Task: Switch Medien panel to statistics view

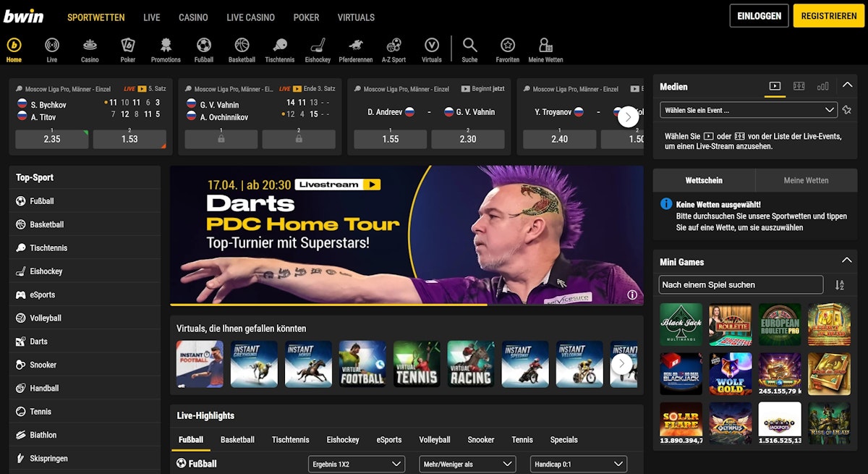Action: 822,86
